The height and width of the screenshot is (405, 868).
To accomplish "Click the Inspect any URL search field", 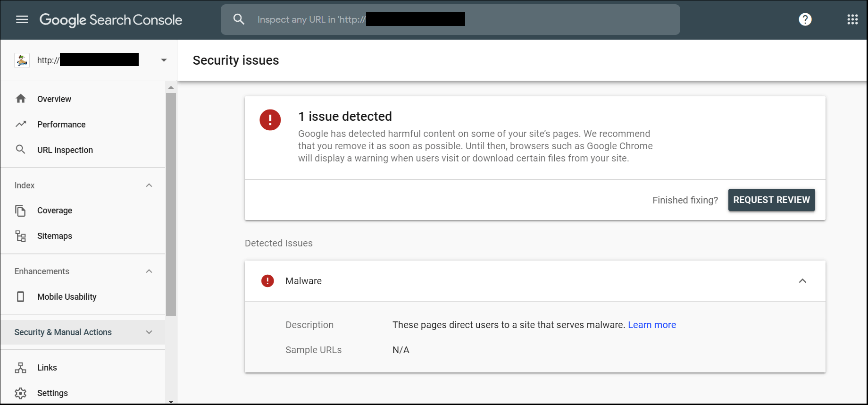I will coord(451,19).
